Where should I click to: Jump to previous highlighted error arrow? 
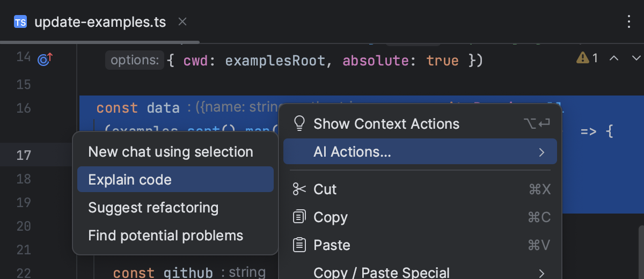click(x=615, y=58)
